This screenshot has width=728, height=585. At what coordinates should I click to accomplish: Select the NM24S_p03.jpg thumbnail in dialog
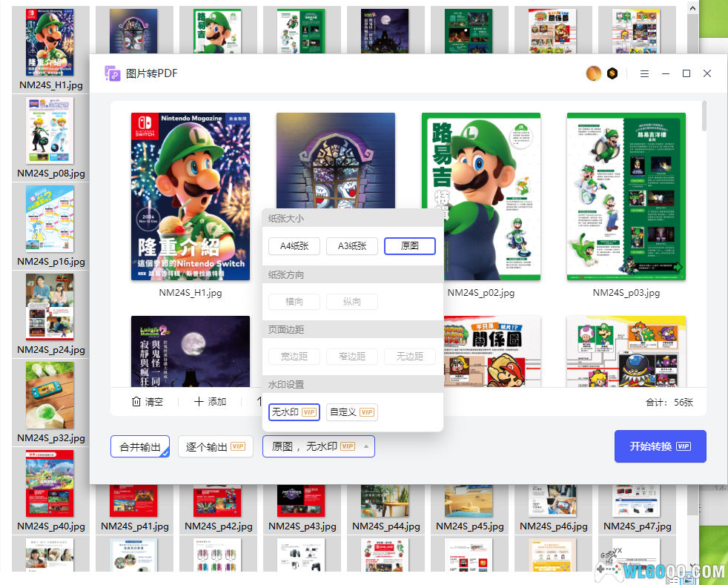tap(626, 196)
